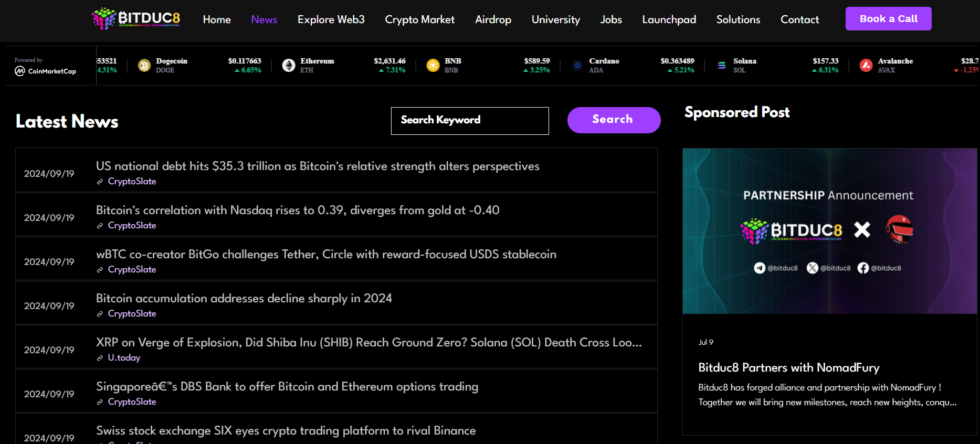
Task: Open Swiss stock exchange SIX article
Action: (286, 431)
